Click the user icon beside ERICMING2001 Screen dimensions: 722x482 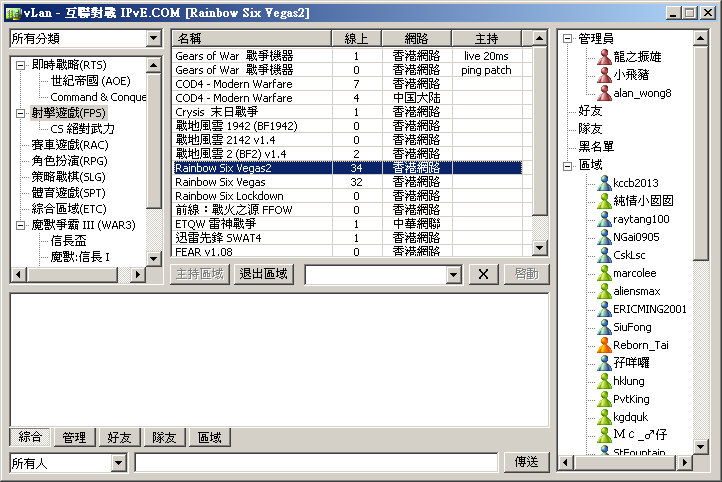[x=604, y=309]
